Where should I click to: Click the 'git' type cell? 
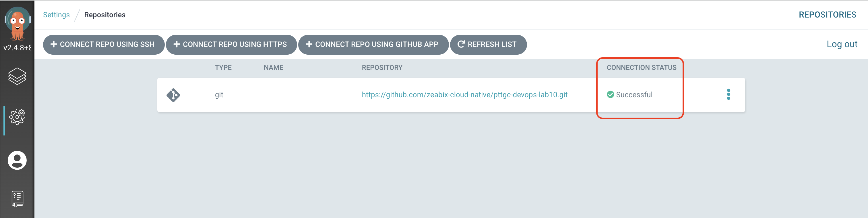[x=219, y=95]
